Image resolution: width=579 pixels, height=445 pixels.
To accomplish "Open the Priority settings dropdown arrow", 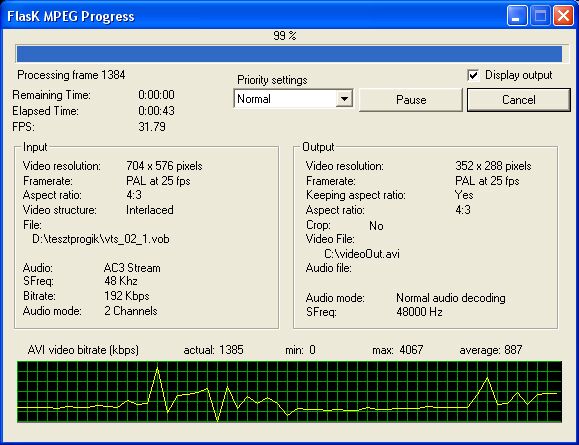I will pos(344,99).
